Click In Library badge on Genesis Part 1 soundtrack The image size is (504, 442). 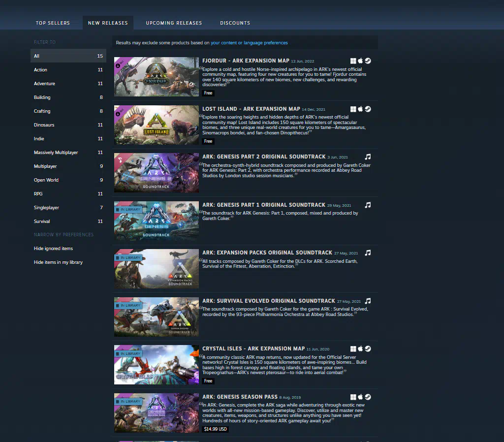128,209
